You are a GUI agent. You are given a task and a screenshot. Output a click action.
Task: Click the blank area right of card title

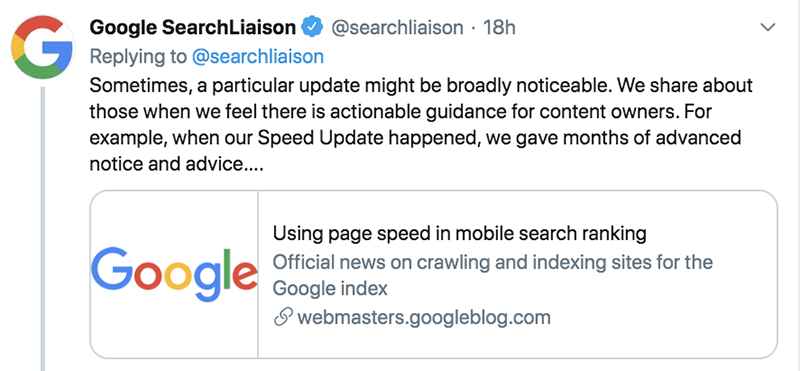tap(711, 233)
